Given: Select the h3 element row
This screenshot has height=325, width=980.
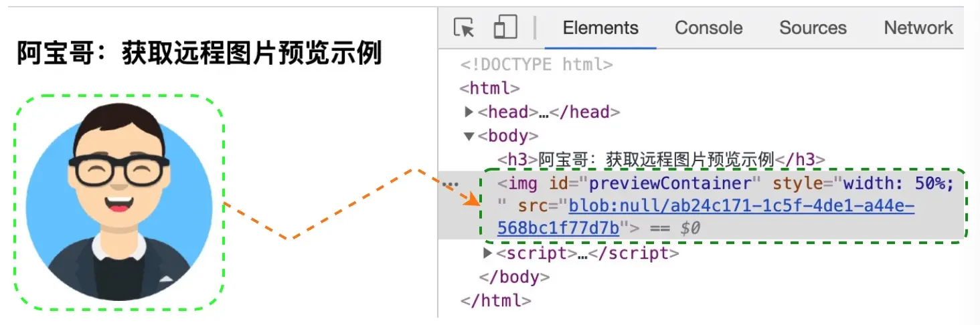Looking at the screenshot, I should 661,160.
